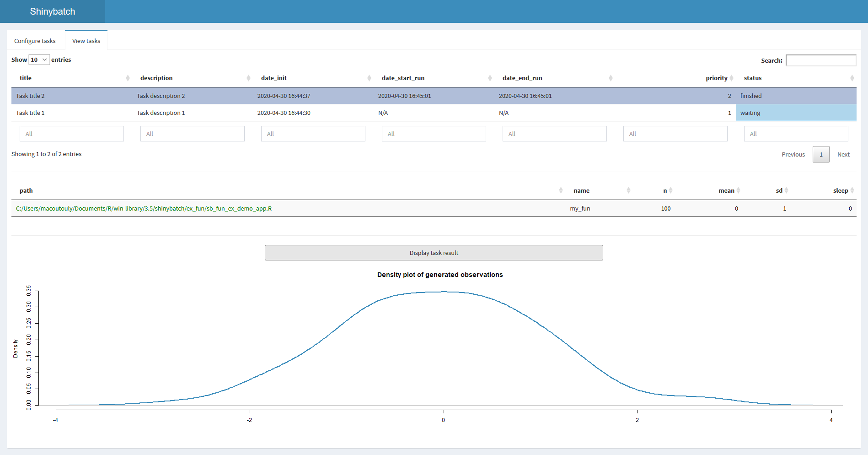Click the Task description 1 cell
Screen dimensions: 868x455
[193, 113]
